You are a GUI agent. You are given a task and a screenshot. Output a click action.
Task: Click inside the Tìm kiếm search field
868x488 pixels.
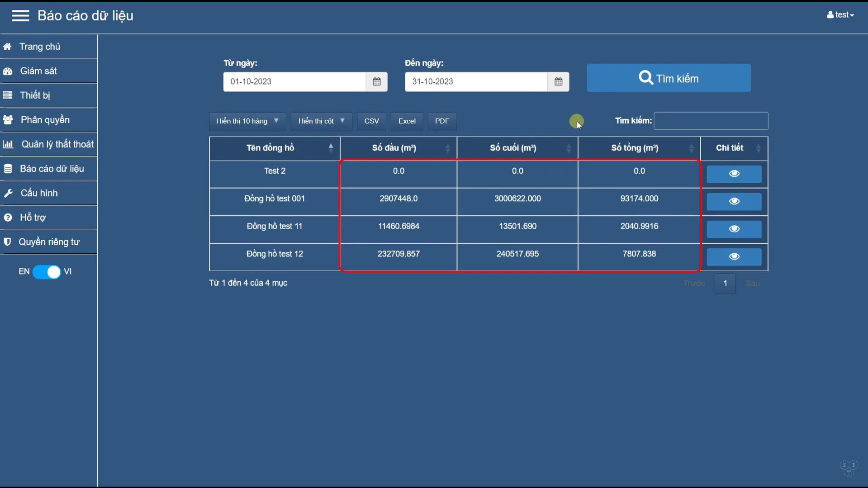pos(711,121)
